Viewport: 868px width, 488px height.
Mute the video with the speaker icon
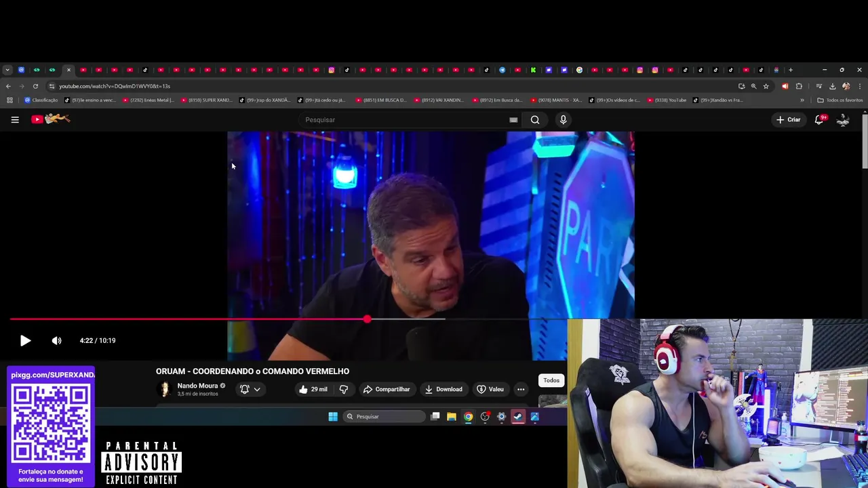pos(57,341)
